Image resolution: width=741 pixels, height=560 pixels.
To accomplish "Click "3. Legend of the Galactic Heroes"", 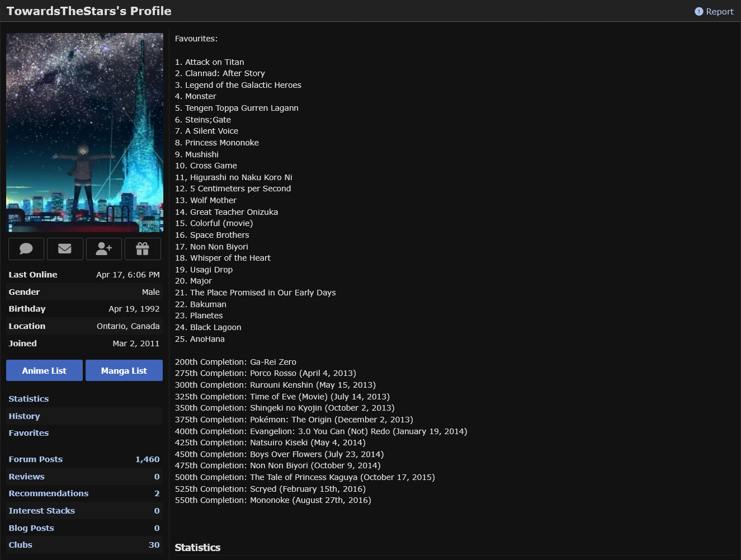I will tap(238, 85).
